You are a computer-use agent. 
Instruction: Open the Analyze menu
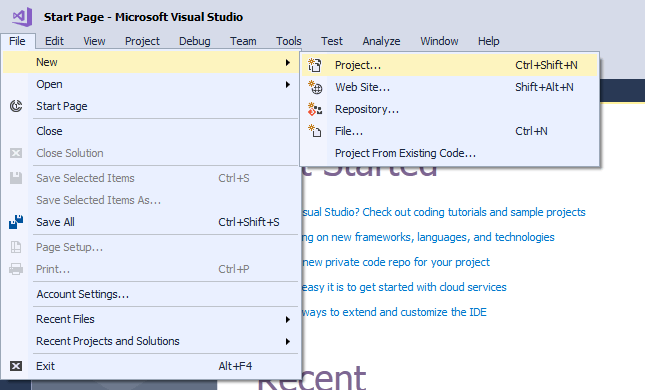381,41
